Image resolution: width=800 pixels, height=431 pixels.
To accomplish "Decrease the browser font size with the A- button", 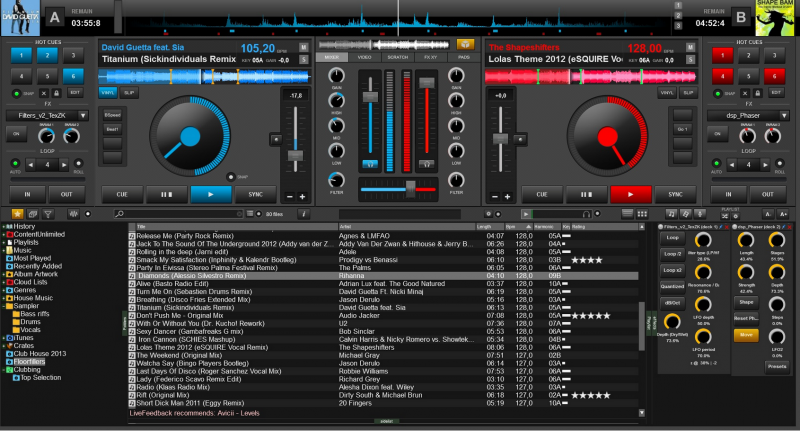I will tap(768, 214).
